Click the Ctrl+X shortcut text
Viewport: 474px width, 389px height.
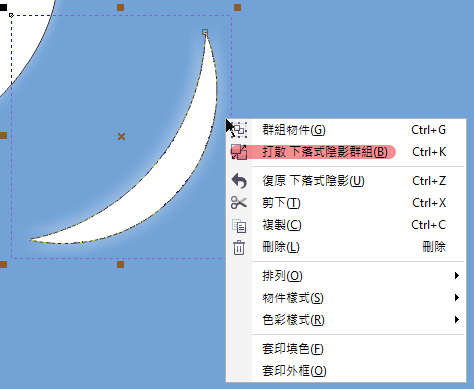click(429, 203)
